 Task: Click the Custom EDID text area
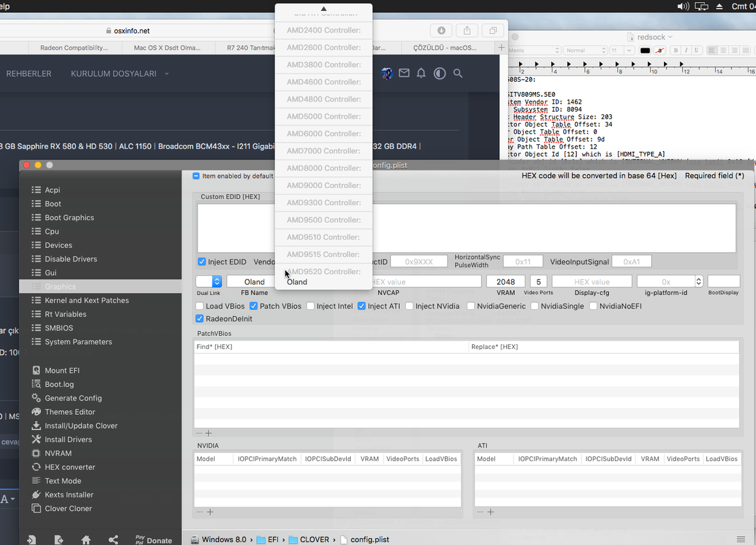[x=467, y=228]
